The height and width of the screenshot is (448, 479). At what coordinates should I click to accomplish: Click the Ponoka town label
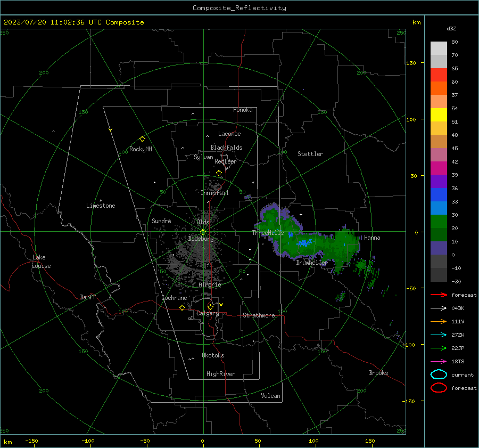click(243, 110)
